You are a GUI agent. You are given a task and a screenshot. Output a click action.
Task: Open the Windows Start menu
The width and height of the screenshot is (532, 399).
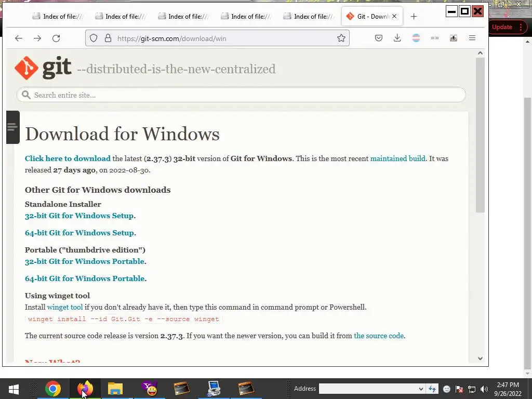(14, 389)
